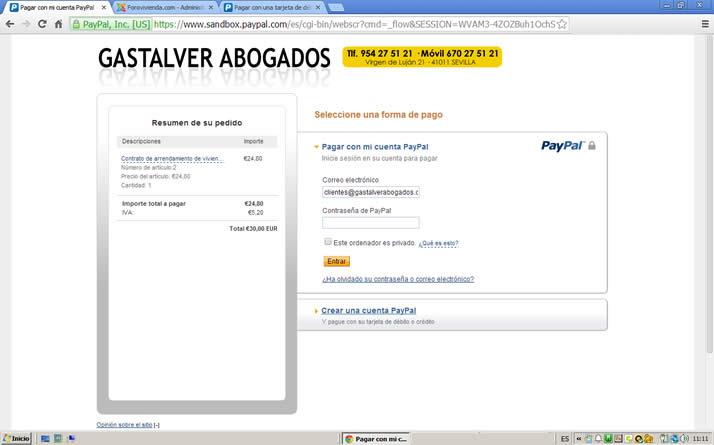The height and width of the screenshot is (445, 714).
Task: Open '¿Ha olvidado su contraseña o correo electrónico?'
Action: tap(398, 279)
